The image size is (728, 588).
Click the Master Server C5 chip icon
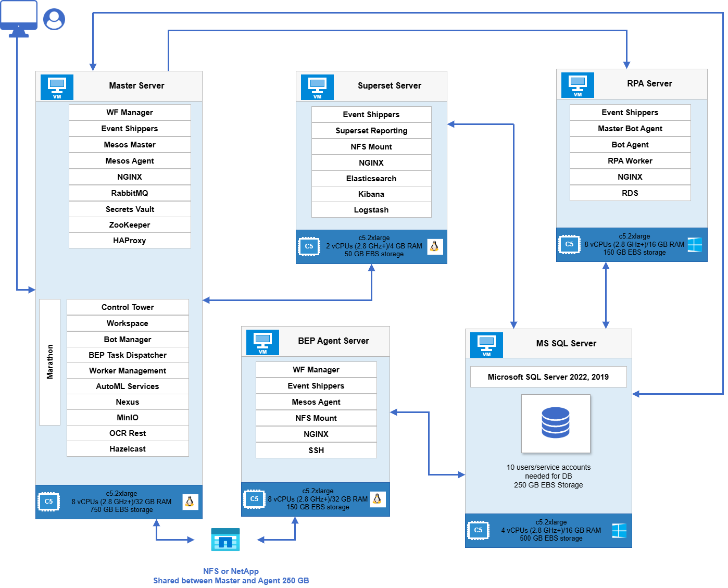click(x=48, y=502)
